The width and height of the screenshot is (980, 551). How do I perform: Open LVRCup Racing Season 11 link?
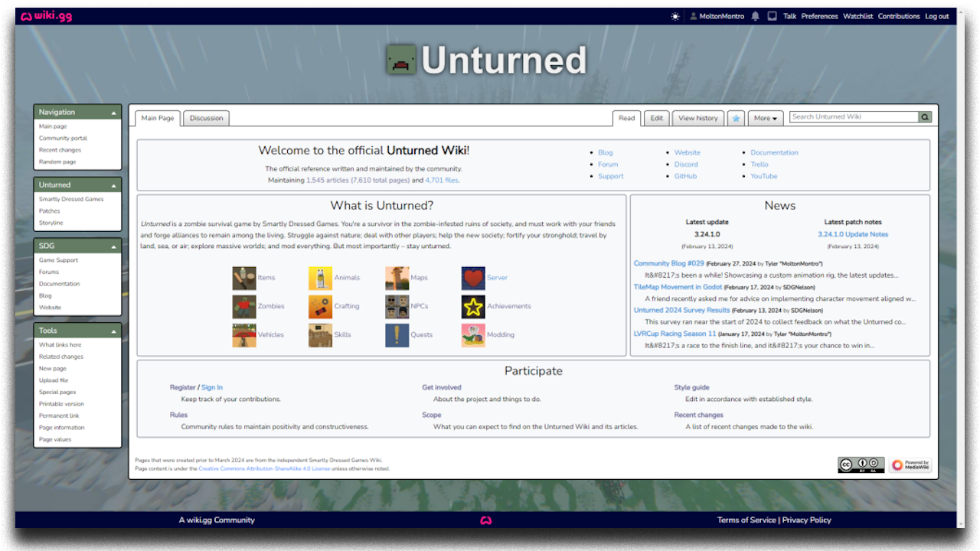675,334
